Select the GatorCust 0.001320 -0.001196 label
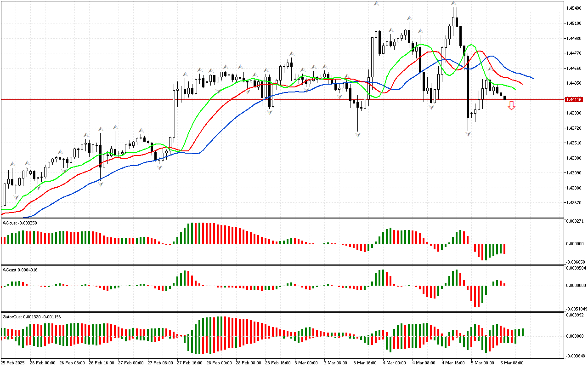Image resolution: width=588 pixels, height=368 pixels. click(x=32, y=316)
